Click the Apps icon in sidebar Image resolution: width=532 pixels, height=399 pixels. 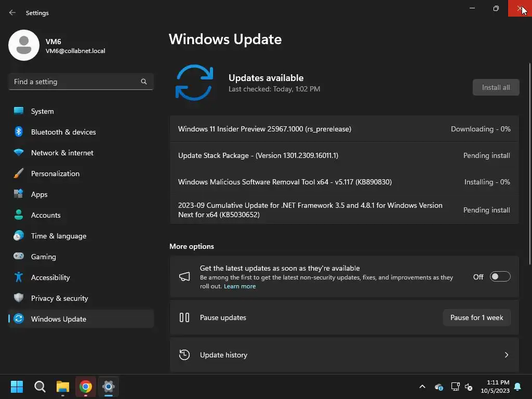point(19,194)
